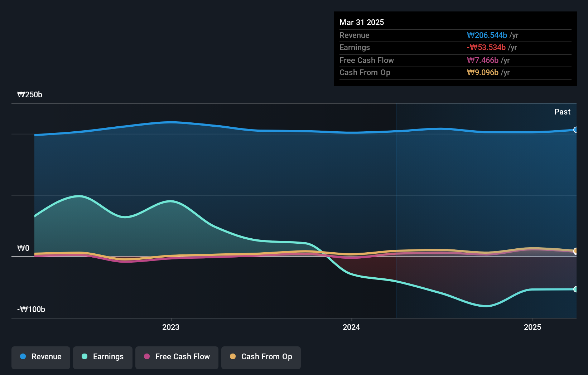
Task: Click the Earnings row label in tooltip
Action: tap(355, 47)
